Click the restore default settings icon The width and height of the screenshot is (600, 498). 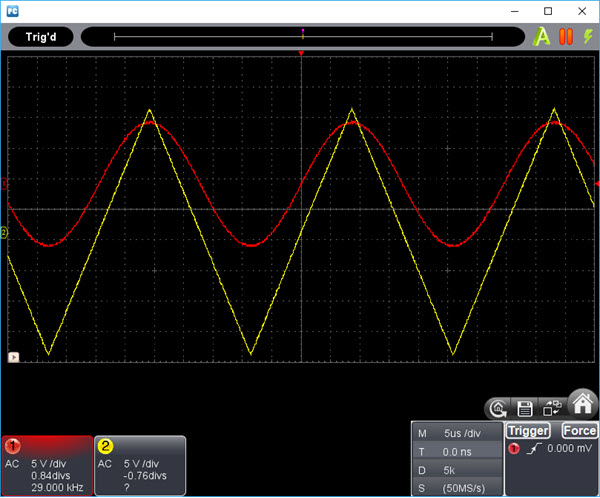(498, 409)
